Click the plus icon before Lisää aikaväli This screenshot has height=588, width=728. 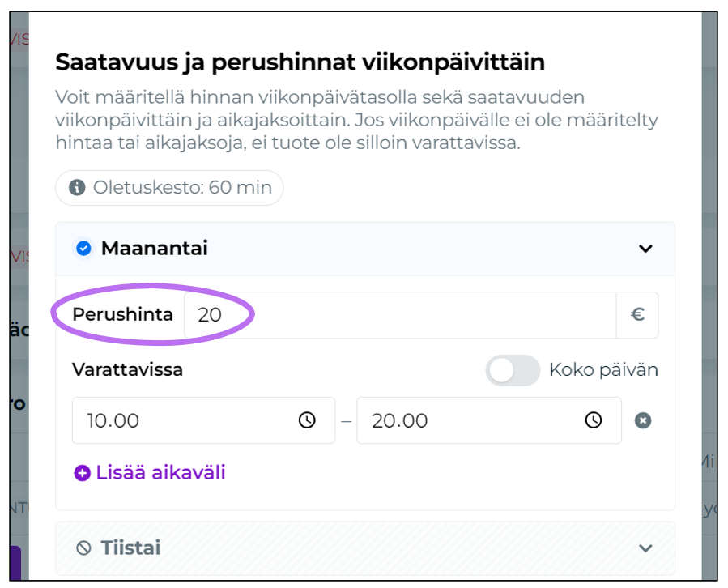82,473
